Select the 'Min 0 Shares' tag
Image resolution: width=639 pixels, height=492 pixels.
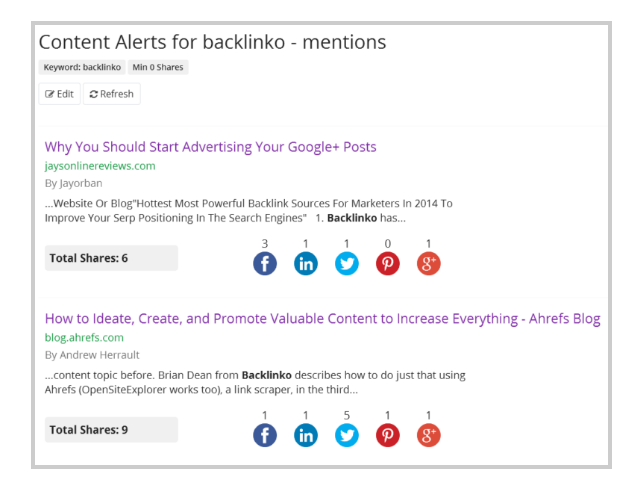[x=158, y=68]
